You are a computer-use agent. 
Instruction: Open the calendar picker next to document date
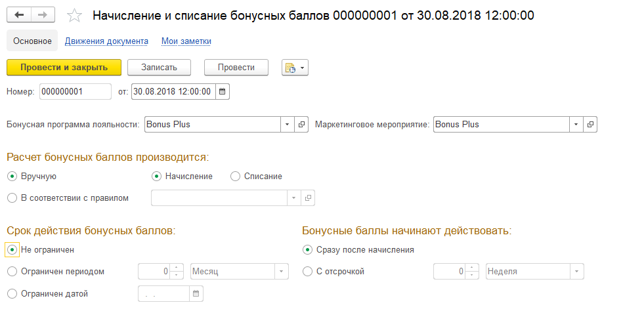coord(222,92)
